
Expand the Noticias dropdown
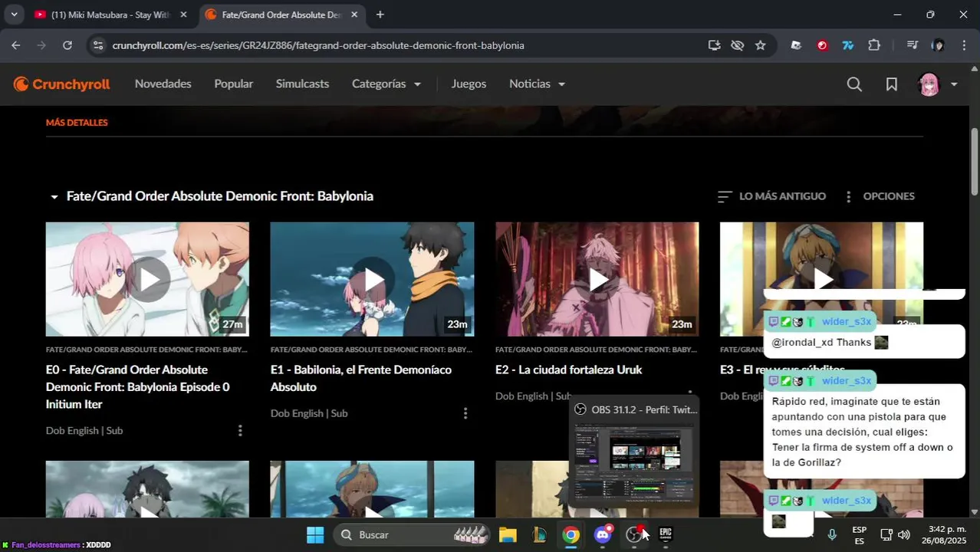pyautogui.click(x=538, y=84)
